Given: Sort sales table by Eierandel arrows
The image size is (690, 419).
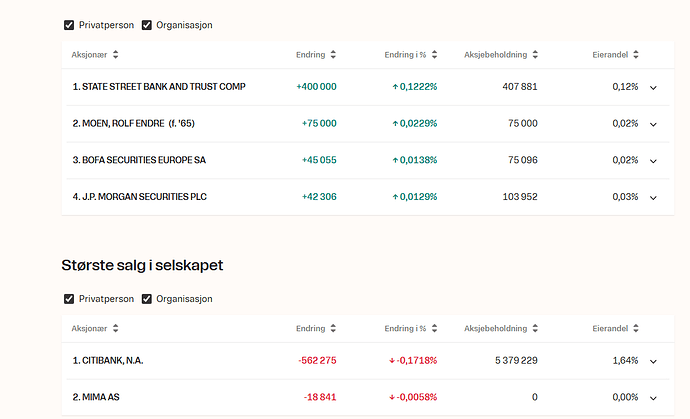Looking at the screenshot, I should [x=636, y=328].
